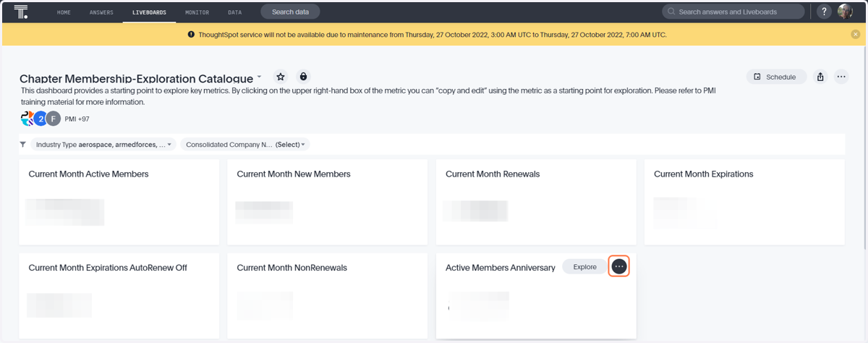Click the lock icon beside title
The height and width of the screenshot is (343, 868).
coord(303,77)
